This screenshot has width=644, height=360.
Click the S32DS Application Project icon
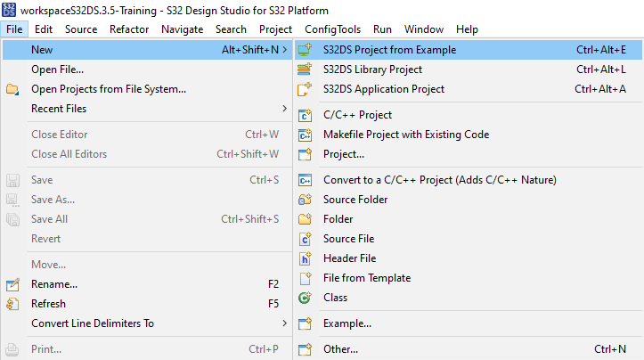305,89
